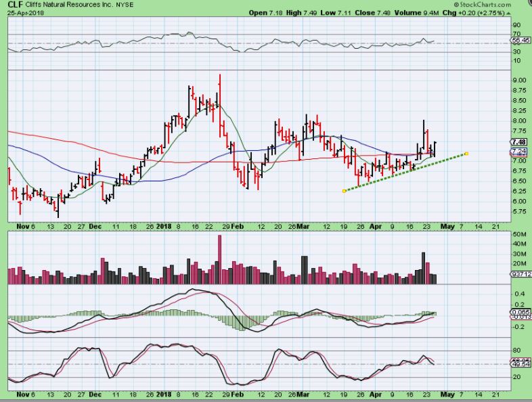Image resolution: width=532 pixels, height=402 pixels.
Task: Click the Low 7.11 value
Action: [336, 13]
